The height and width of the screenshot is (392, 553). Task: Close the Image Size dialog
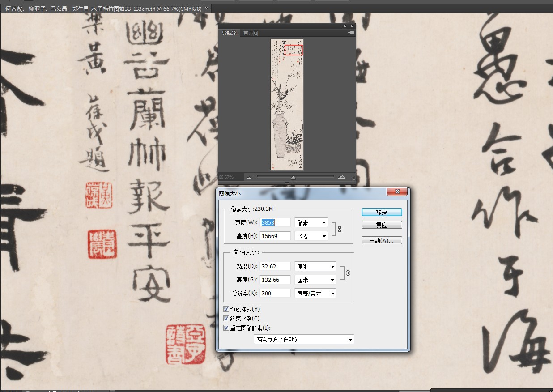(x=397, y=192)
